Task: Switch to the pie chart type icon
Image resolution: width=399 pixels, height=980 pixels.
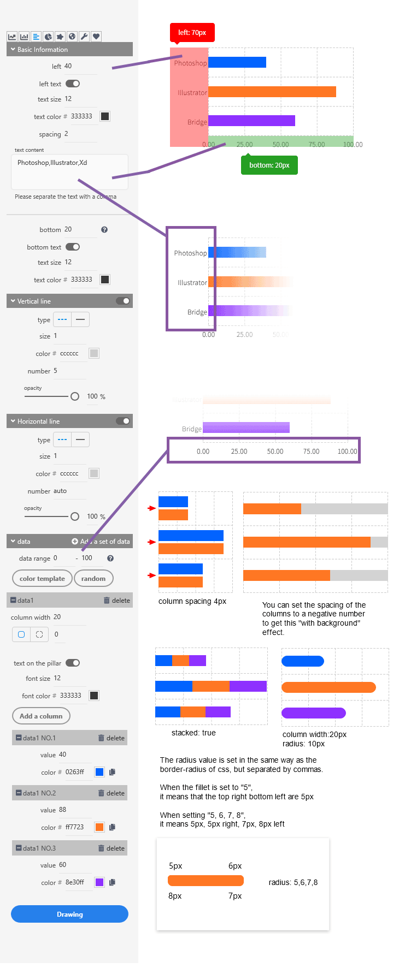Action: click(48, 37)
